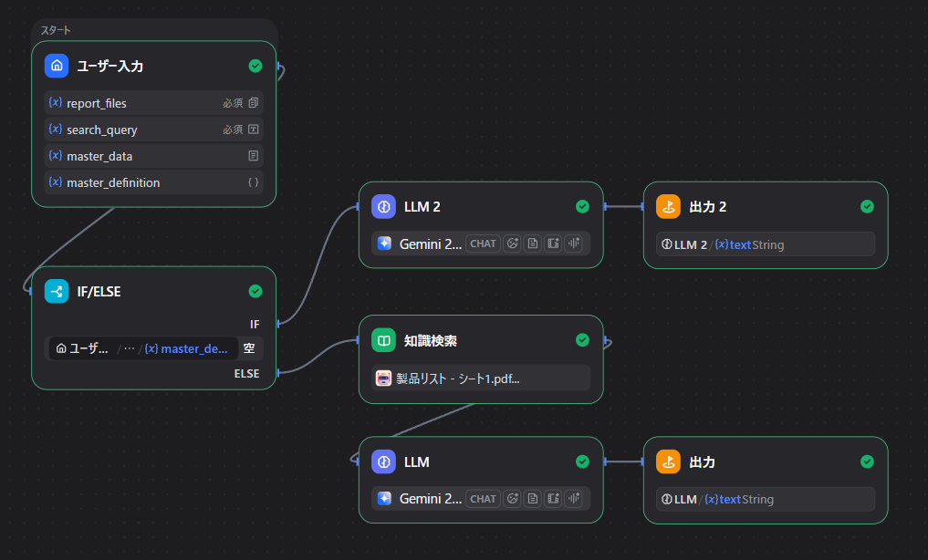The width and height of the screenshot is (928, 560).
Task: Click the 製品リスト PDF dataset icon
Action: coord(384,379)
